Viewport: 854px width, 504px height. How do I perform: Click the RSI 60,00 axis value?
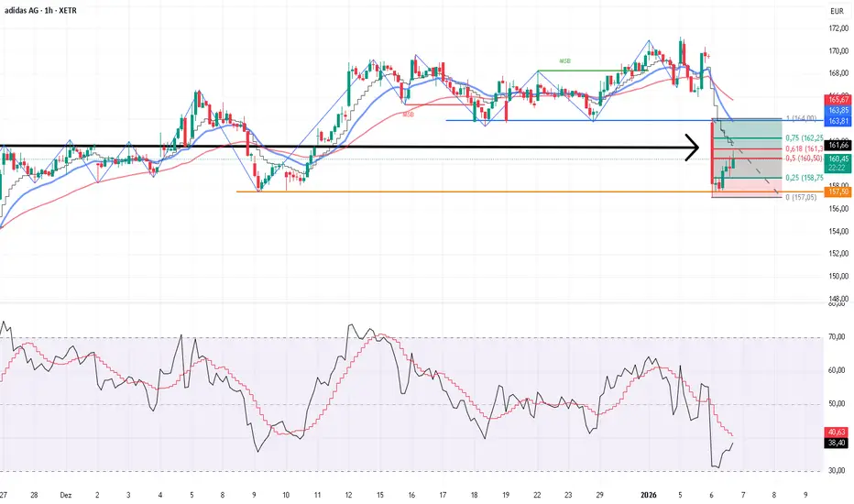(x=838, y=370)
